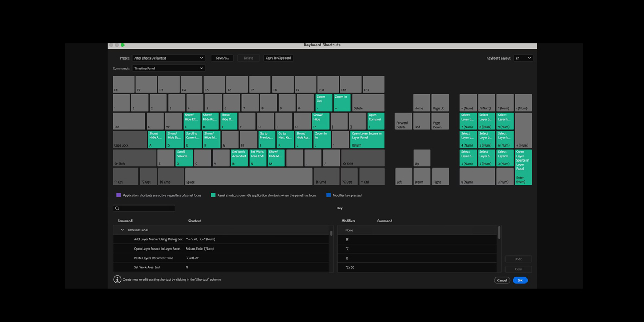Click the Undo button
The image size is (644, 322).
(x=518, y=259)
